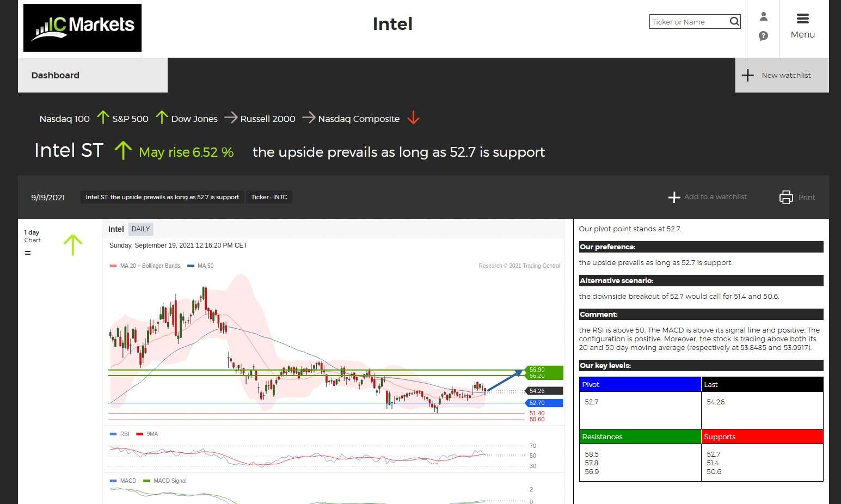The image size is (841, 504).
Task: Click the 9/19/2021 date
Action: [48, 197]
